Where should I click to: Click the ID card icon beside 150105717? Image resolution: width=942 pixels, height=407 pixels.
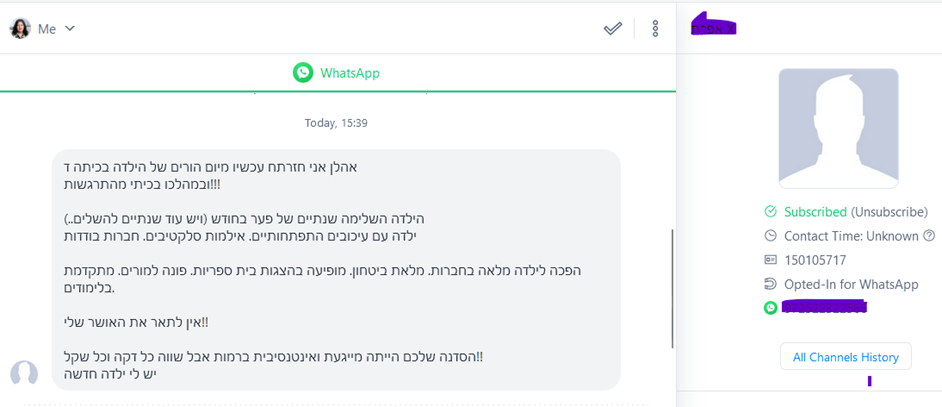pos(770,260)
